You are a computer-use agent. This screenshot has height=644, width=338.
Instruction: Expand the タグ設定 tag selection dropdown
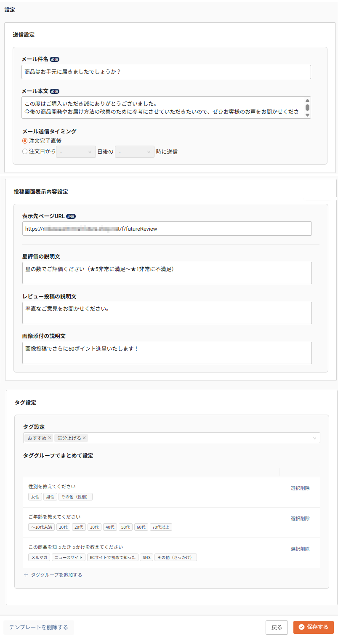coord(314,438)
